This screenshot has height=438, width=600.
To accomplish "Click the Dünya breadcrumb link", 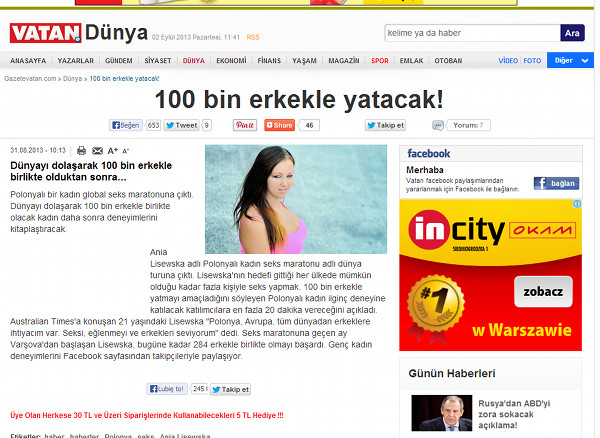I will [x=72, y=78].
